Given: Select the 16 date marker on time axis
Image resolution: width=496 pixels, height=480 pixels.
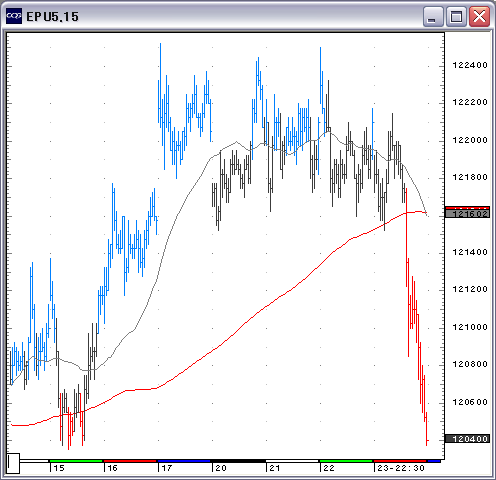Looking at the screenshot, I should tap(113, 468).
